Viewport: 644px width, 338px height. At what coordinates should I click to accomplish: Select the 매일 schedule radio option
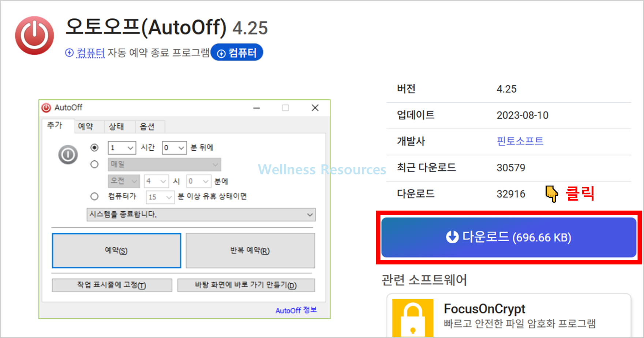click(94, 164)
